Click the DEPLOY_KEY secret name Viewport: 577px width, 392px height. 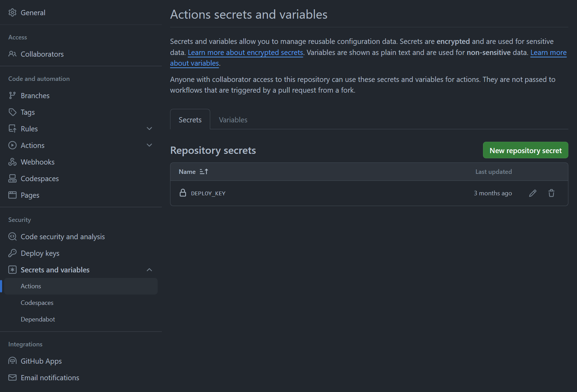tap(208, 193)
